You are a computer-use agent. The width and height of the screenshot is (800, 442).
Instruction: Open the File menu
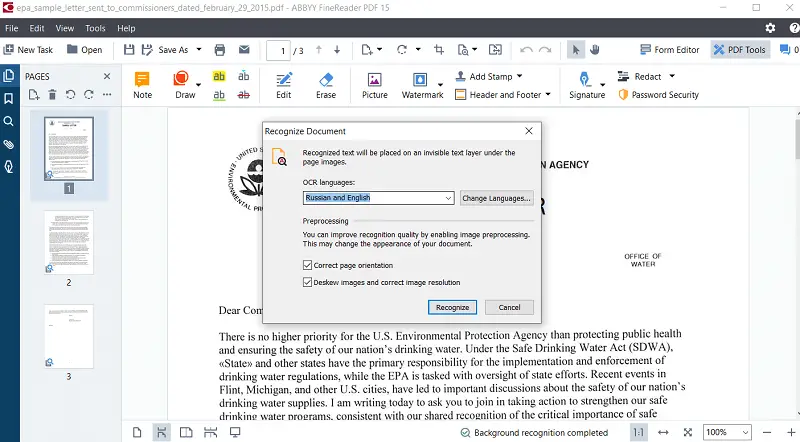click(11, 28)
